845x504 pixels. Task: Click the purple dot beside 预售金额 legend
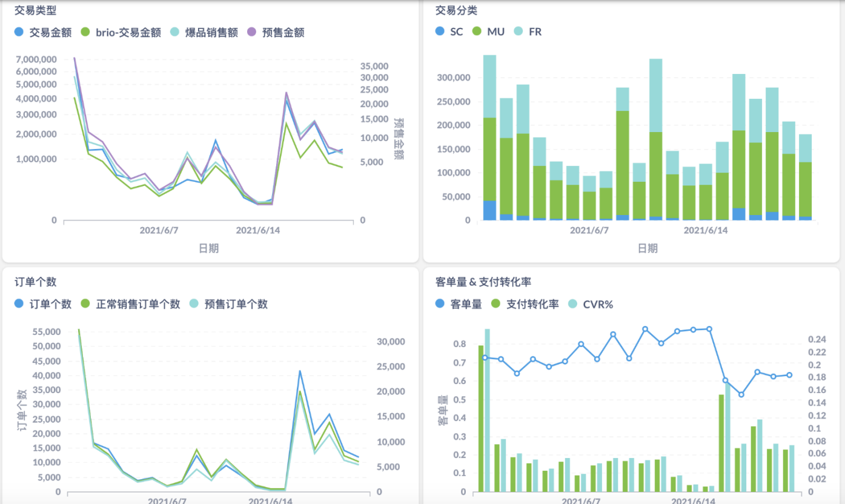(x=252, y=32)
